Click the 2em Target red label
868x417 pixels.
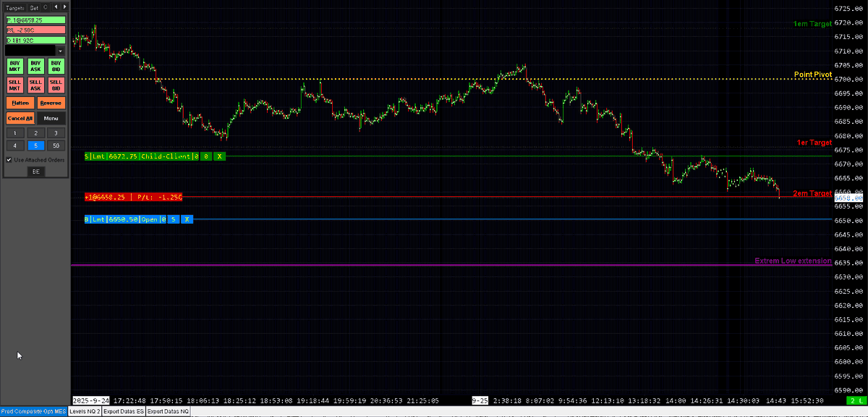pyautogui.click(x=812, y=193)
